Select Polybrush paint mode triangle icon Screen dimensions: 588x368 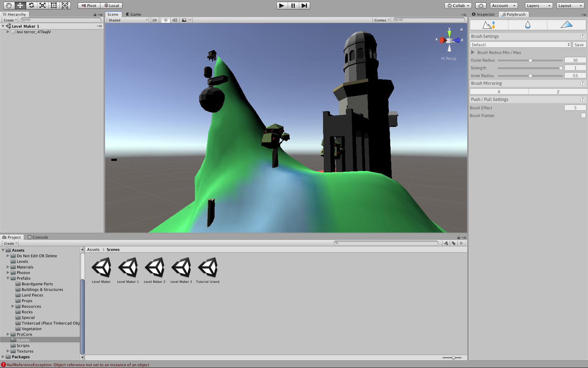566,25
